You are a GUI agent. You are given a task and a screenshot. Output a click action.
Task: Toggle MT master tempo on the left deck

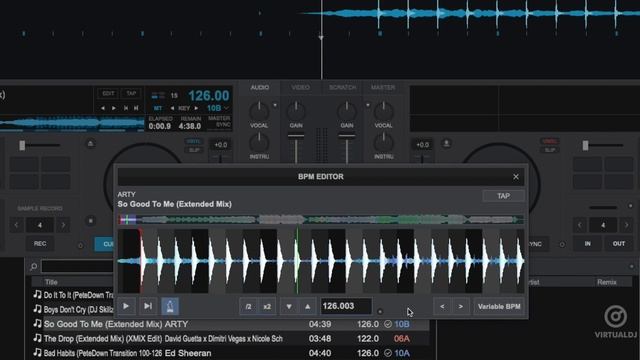point(158,108)
